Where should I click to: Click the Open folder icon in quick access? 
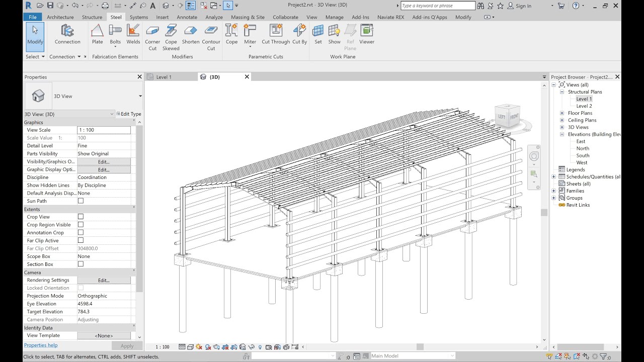[39, 6]
